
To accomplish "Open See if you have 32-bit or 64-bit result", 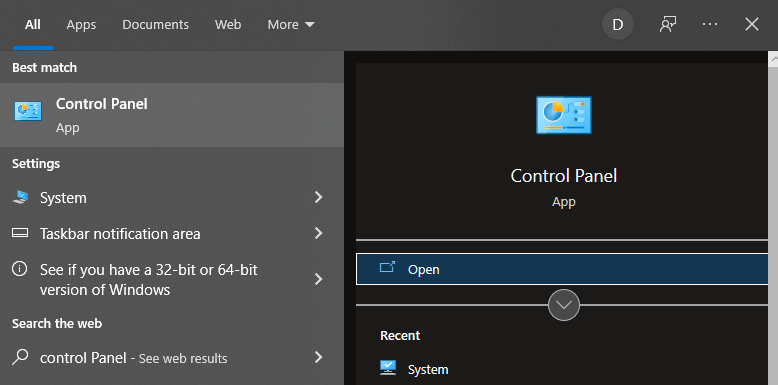I will coord(172,279).
